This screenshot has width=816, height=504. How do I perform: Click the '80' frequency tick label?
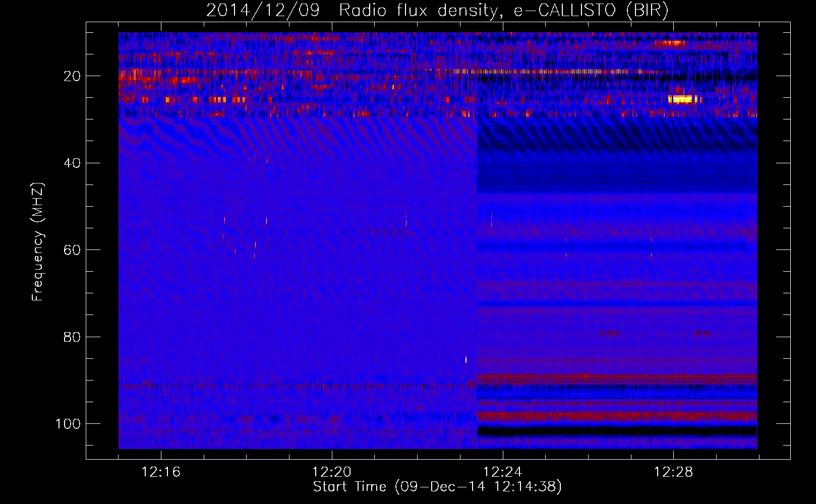(x=72, y=337)
